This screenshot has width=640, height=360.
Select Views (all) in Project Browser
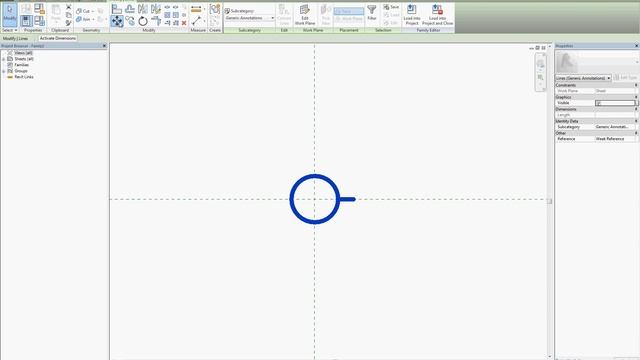[23, 53]
